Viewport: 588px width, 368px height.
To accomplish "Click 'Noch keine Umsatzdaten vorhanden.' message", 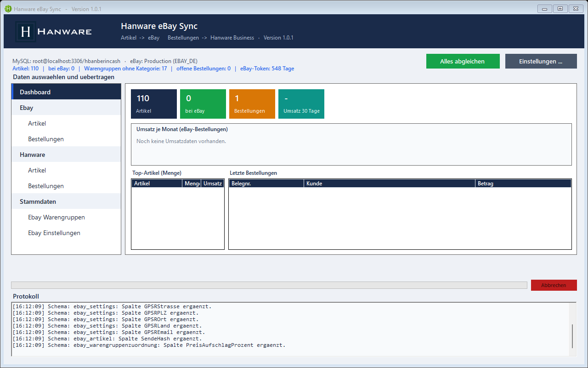I will (181, 141).
